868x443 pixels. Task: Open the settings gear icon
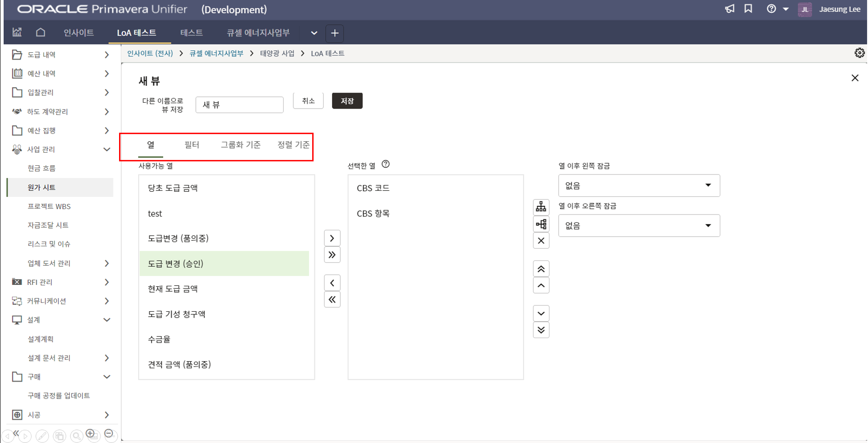859,53
